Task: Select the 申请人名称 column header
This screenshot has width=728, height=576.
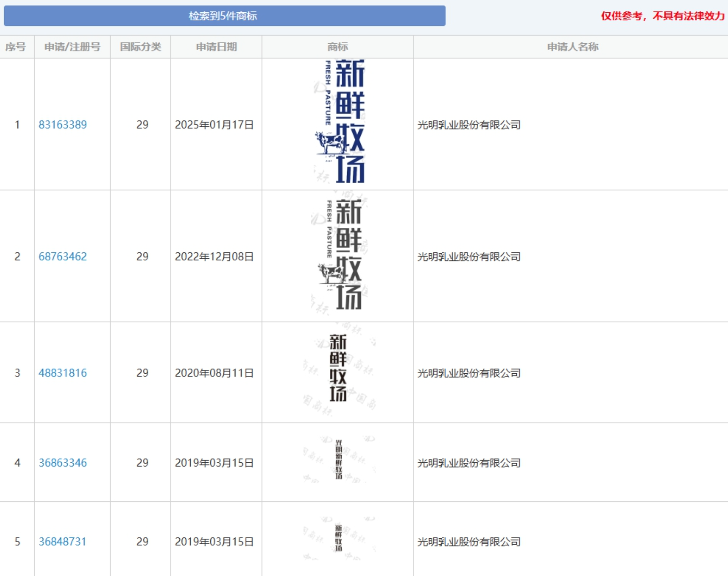Action: point(572,47)
